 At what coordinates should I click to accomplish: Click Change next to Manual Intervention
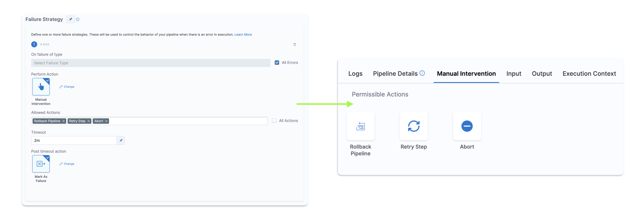point(67,87)
